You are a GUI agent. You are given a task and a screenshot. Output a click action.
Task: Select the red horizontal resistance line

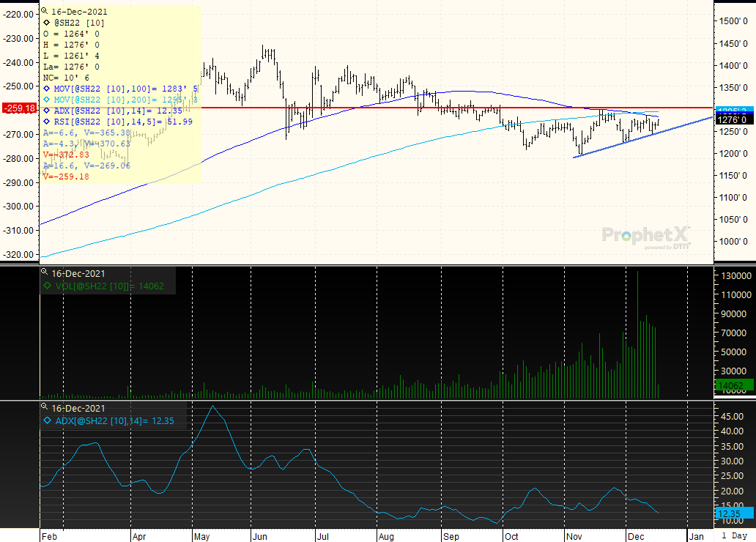click(366, 108)
